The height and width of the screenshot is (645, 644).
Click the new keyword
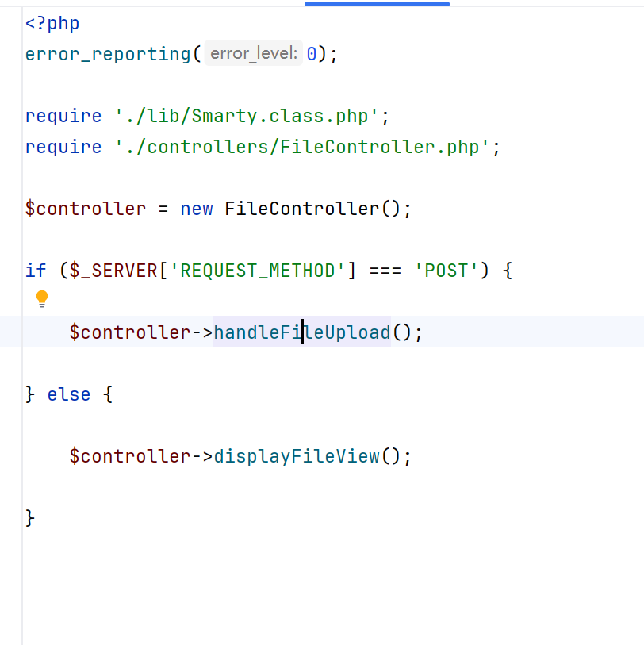click(x=197, y=209)
